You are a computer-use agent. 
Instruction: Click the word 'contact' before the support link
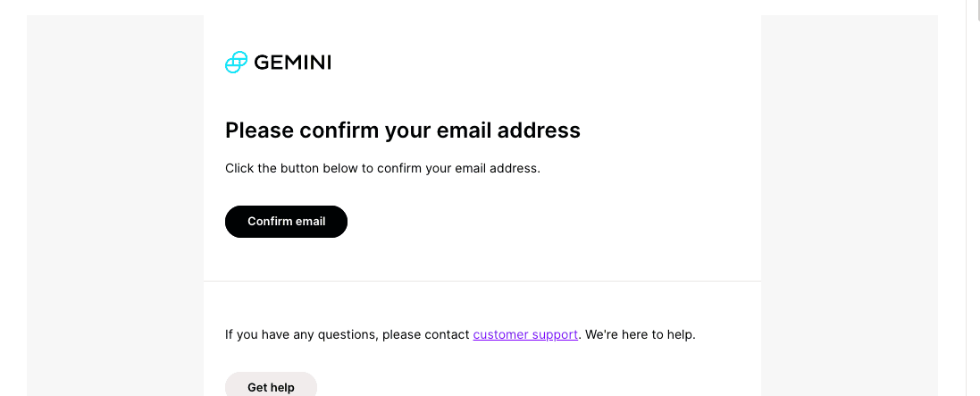click(x=447, y=334)
